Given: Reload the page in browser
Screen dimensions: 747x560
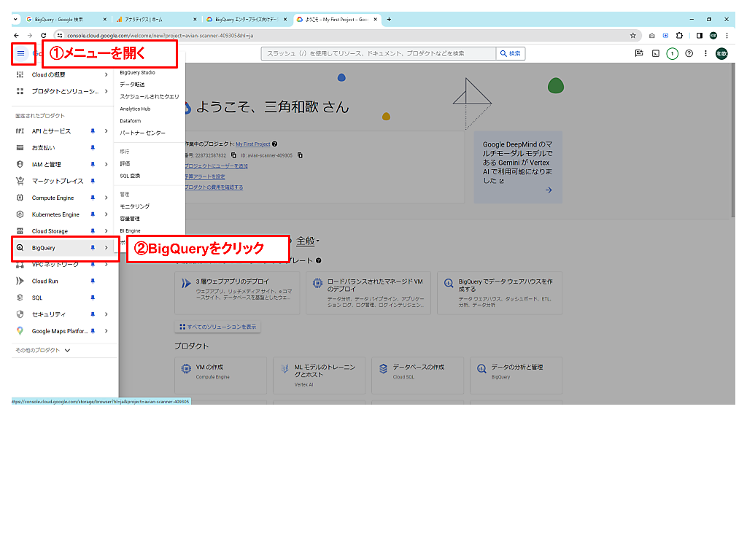Looking at the screenshot, I should (43, 35).
